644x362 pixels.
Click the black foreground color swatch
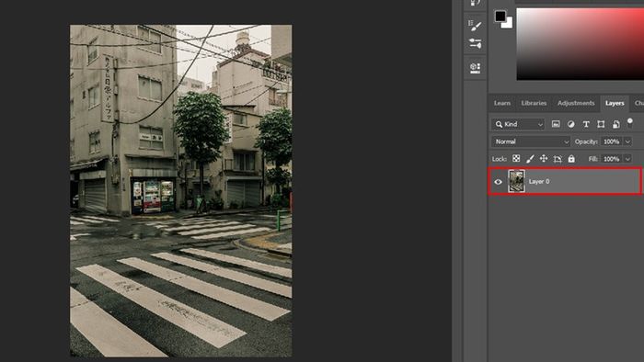click(500, 16)
